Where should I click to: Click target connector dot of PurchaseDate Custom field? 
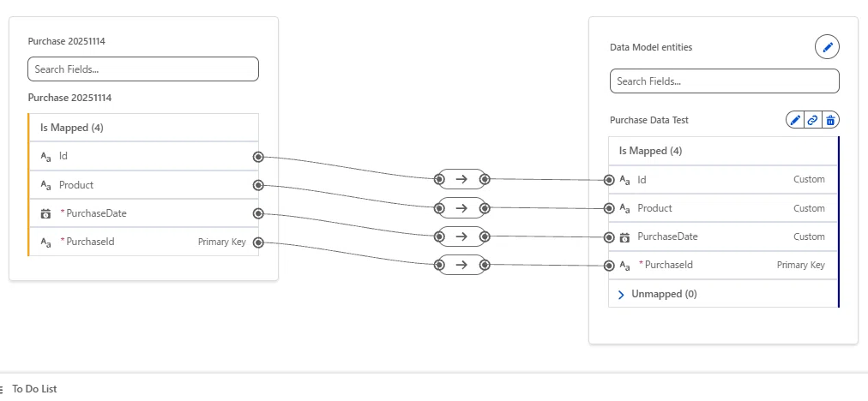coord(609,237)
